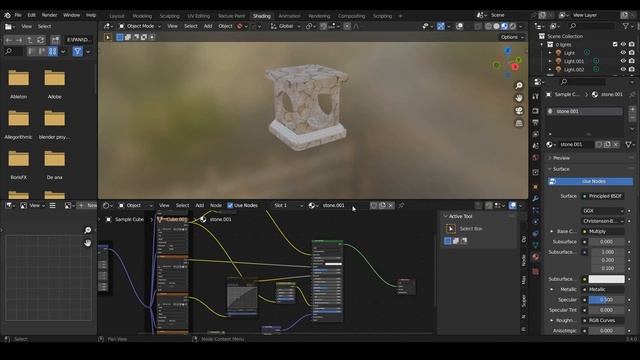Toggle render camera icon for Light.001
This screenshot has width=640, height=360.
coord(632,61)
